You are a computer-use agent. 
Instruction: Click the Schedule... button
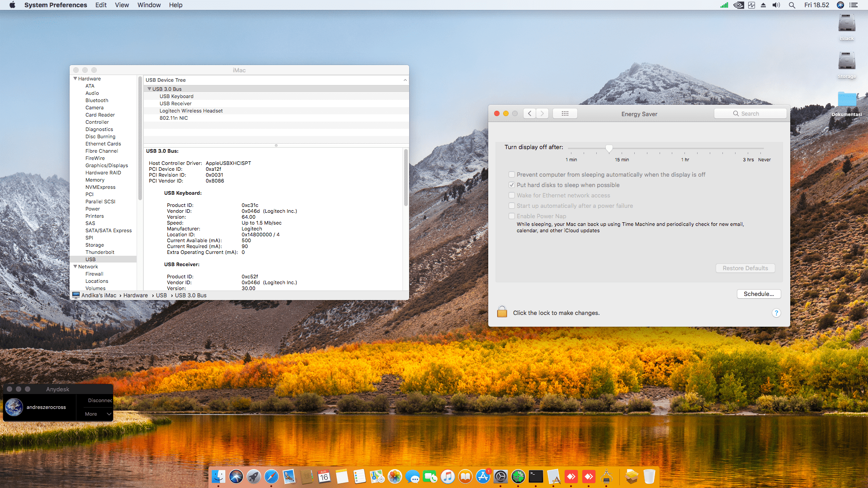click(758, 294)
